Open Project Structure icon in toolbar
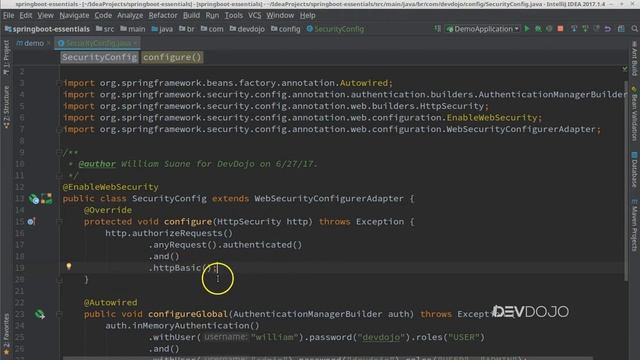The image size is (640, 360). tap(621, 29)
